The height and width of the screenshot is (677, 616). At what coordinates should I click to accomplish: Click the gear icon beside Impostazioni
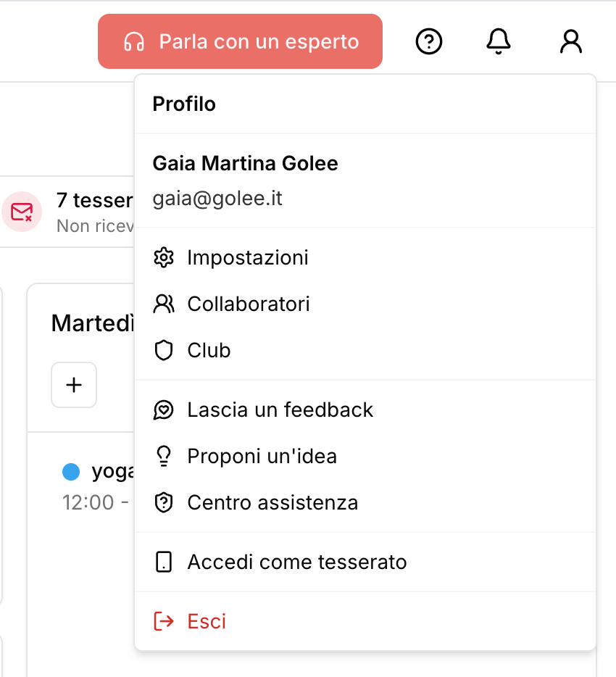165,257
